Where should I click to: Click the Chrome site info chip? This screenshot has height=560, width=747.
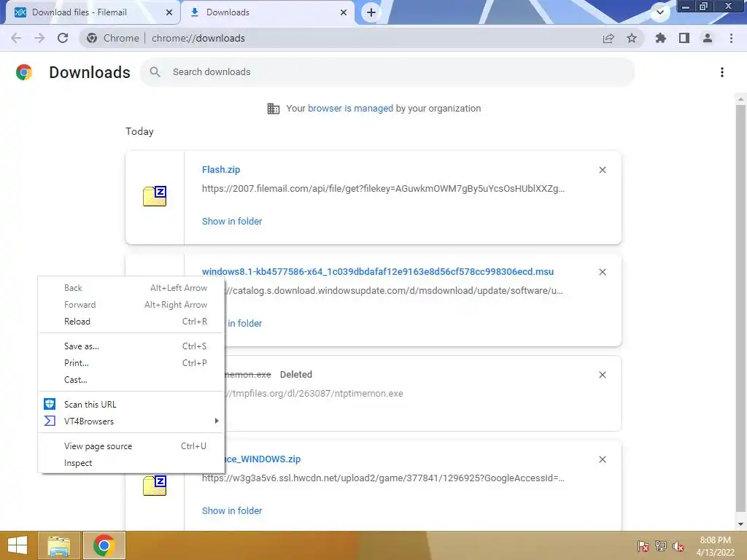point(113,38)
